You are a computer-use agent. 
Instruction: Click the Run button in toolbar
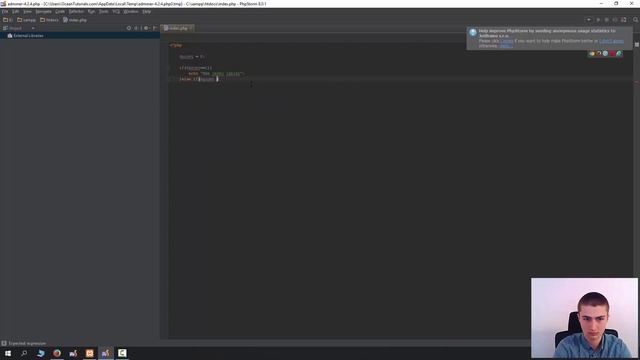tap(598, 20)
